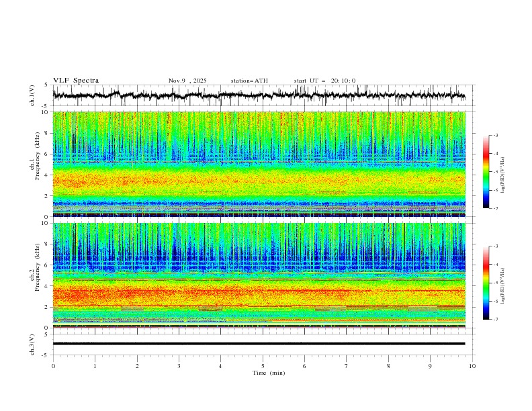This screenshot has width=532, height=411.
Task: Click the "ch.3(V)" axis label
Action: coord(32,345)
